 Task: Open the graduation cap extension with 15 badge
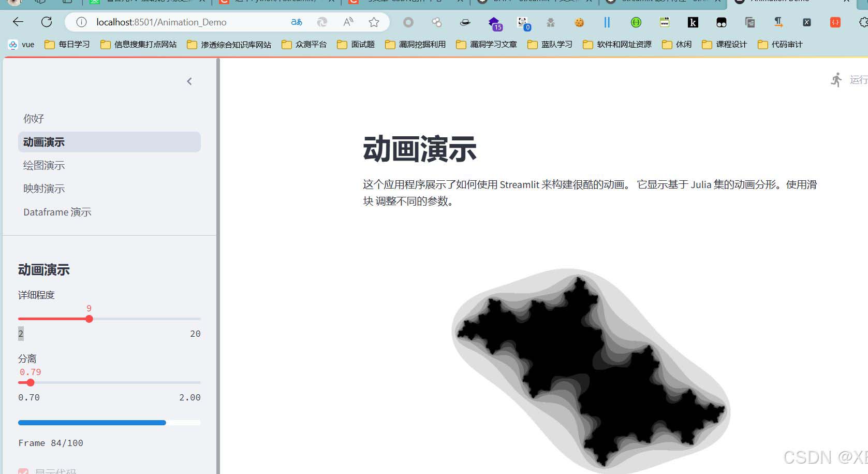point(495,23)
